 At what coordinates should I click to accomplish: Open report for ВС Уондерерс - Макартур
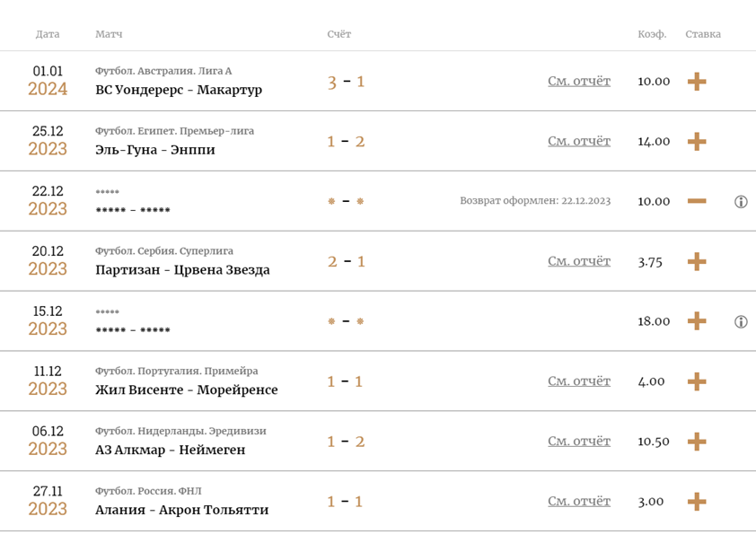pos(579,81)
